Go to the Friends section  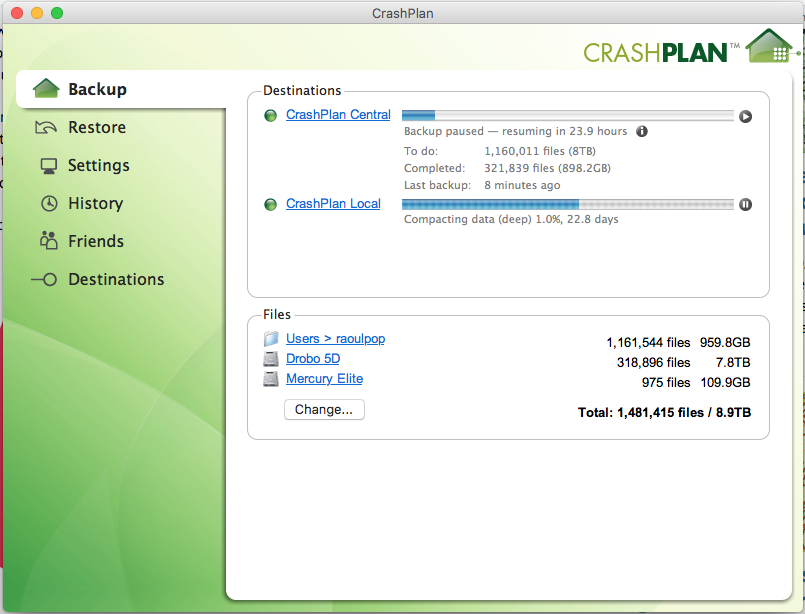click(96, 241)
